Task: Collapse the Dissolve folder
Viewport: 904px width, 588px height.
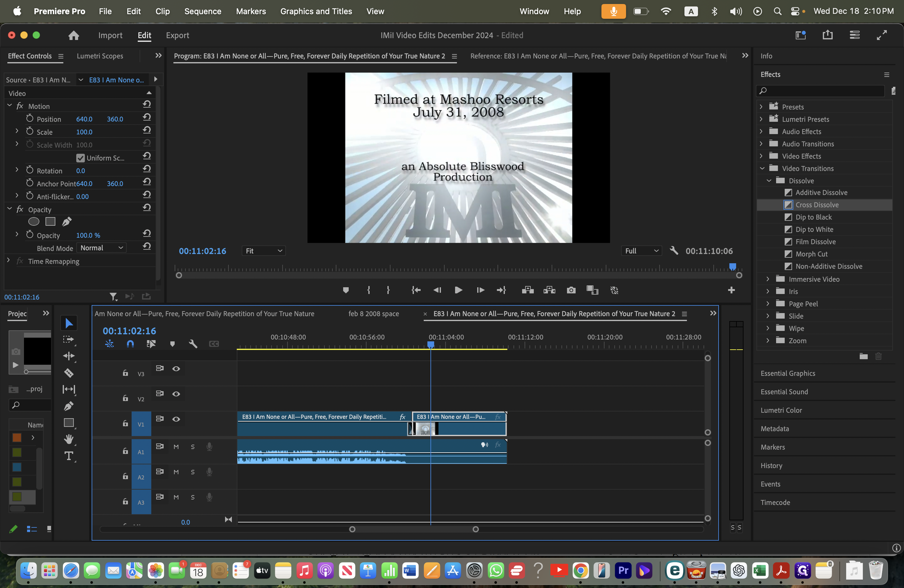Action: tap(769, 181)
